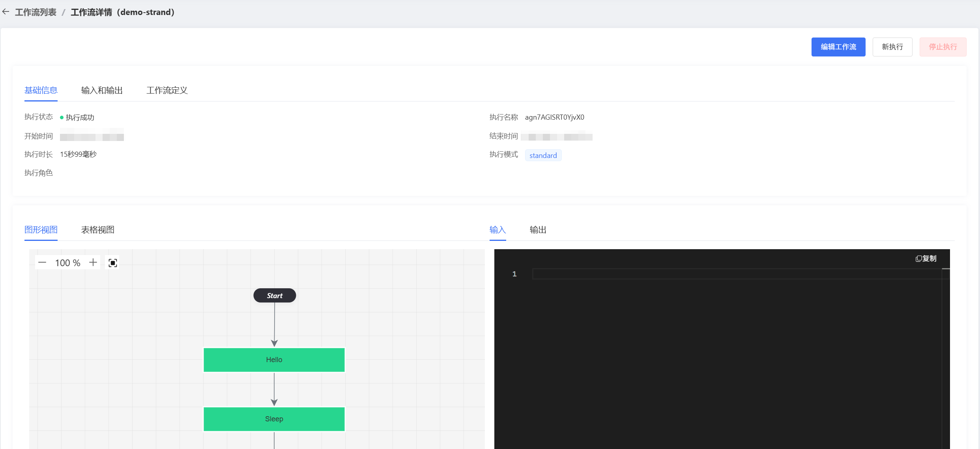The width and height of the screenshot is (980, 449).
Task: Click the 编辑工作流 button
Action: [838, 47]
